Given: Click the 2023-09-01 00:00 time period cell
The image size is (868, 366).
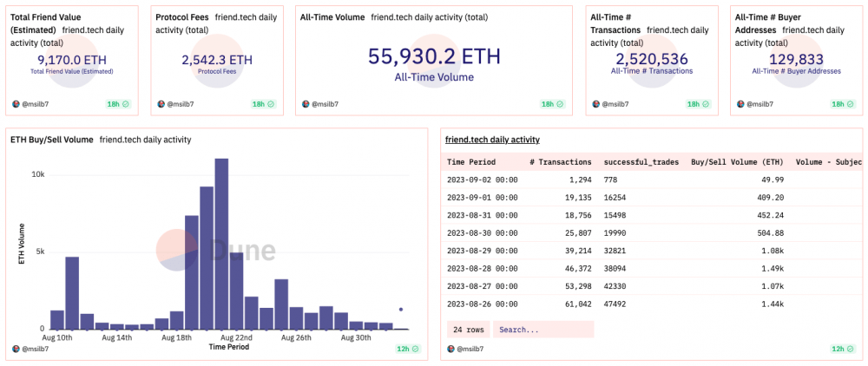Looking at the screenshot, I should coord(482,198).
